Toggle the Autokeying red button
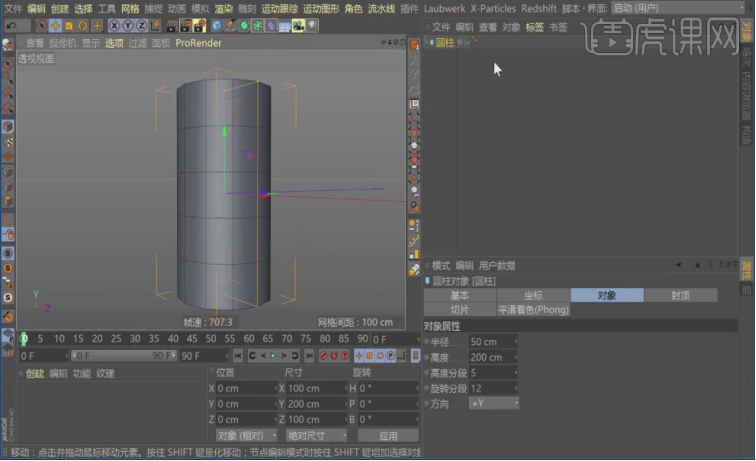The width and height of the screenshot is (756, 461). coord(334,356)
